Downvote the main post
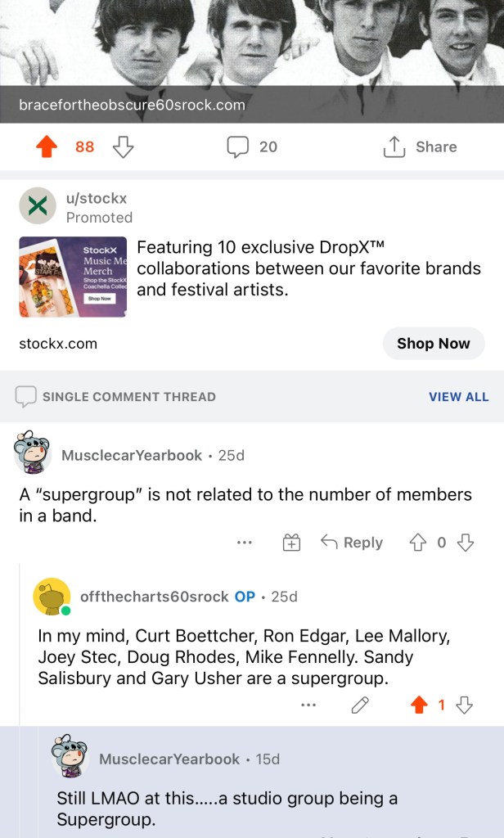This screenshot has height=838, width=504. point(123,147)
